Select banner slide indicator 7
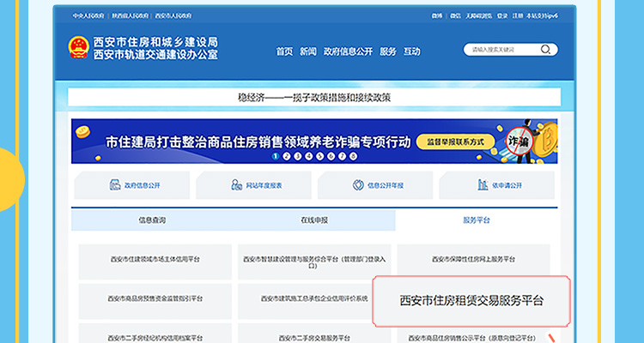 tap(342, 156)
